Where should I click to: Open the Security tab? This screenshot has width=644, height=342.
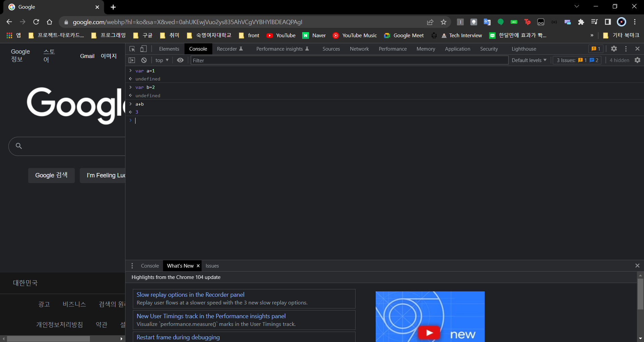(x=489, y=49)
